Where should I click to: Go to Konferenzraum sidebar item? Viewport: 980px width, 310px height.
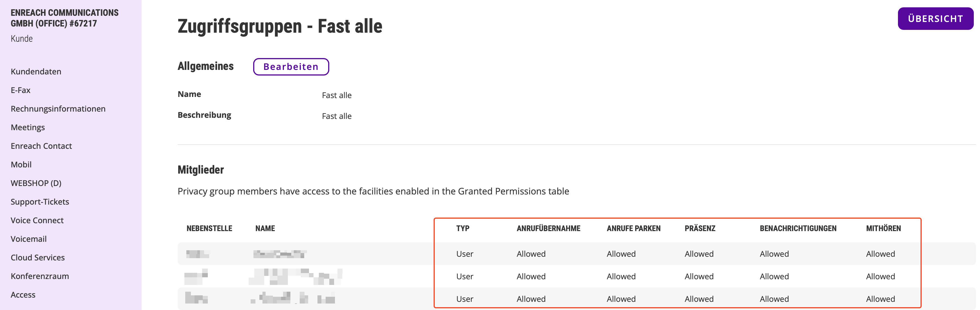tap(39, 276)
